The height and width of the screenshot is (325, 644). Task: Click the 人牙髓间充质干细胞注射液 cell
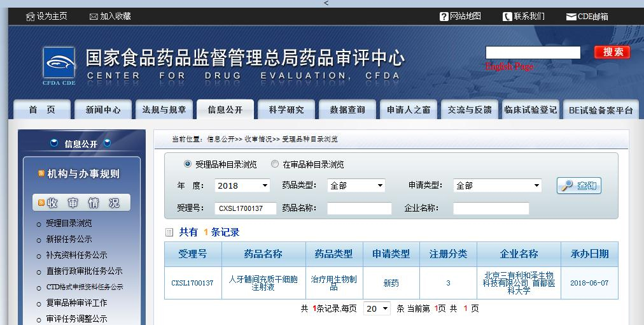(x=263, y=283)
